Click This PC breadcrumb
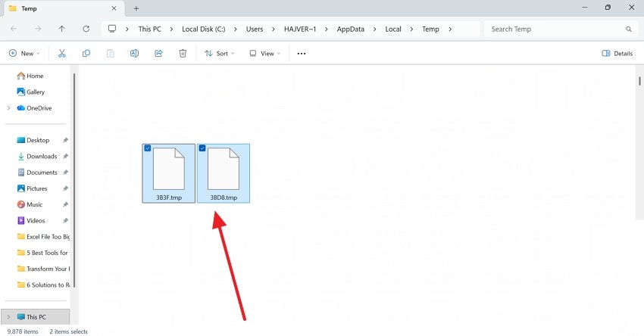 tap(149, 29)
